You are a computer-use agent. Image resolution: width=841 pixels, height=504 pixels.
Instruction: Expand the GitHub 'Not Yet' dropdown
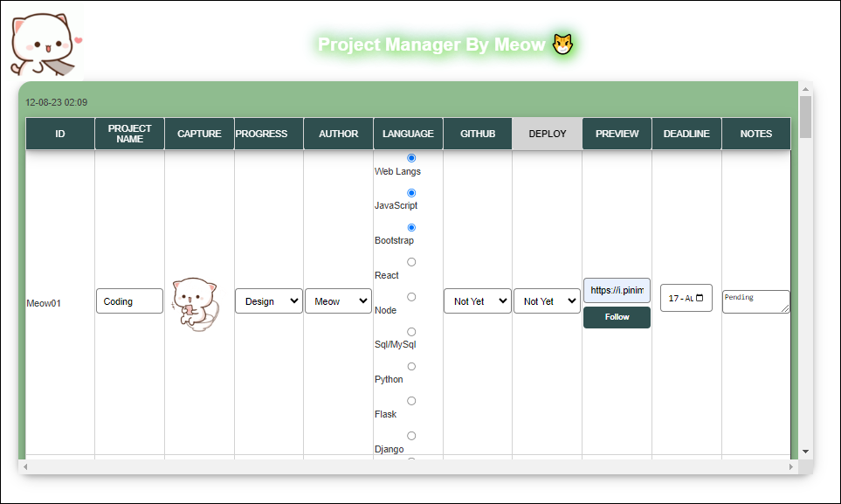(x=477, y=300)
